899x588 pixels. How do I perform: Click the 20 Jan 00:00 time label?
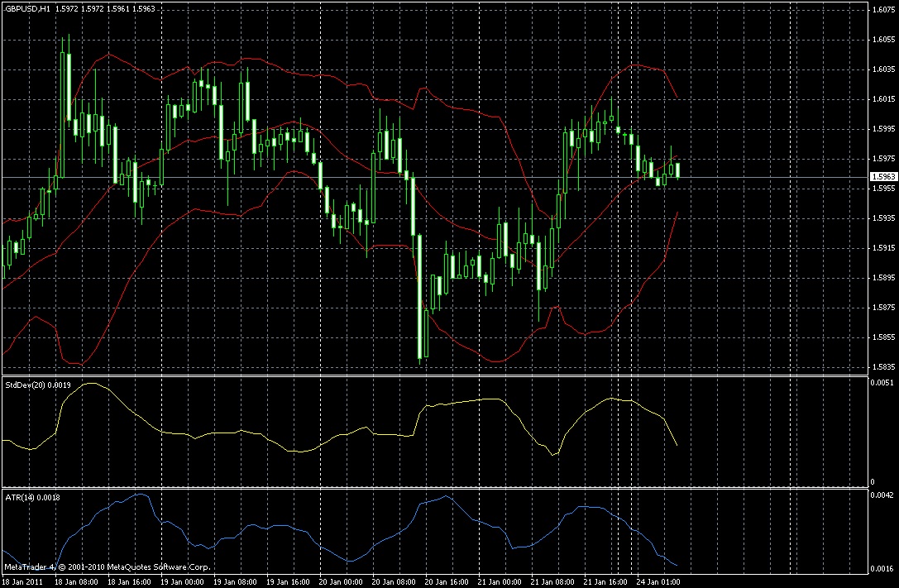tap(341, 582)
